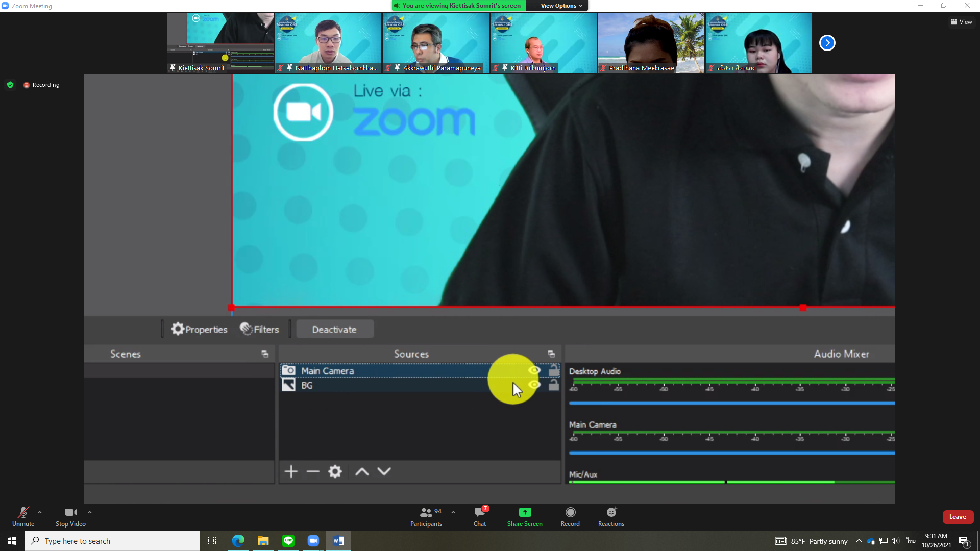Click the Audio Mixer panel title
The image size is (980, 551).
pos(841,354)
